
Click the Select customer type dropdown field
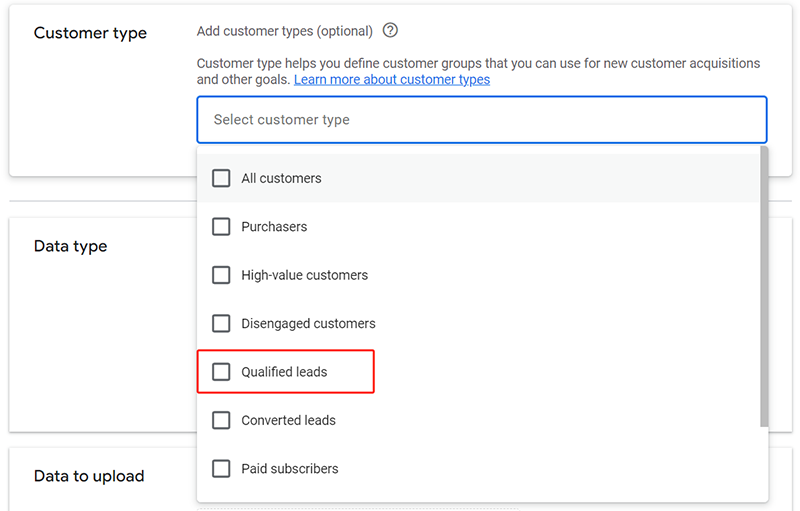coord(481,120)
